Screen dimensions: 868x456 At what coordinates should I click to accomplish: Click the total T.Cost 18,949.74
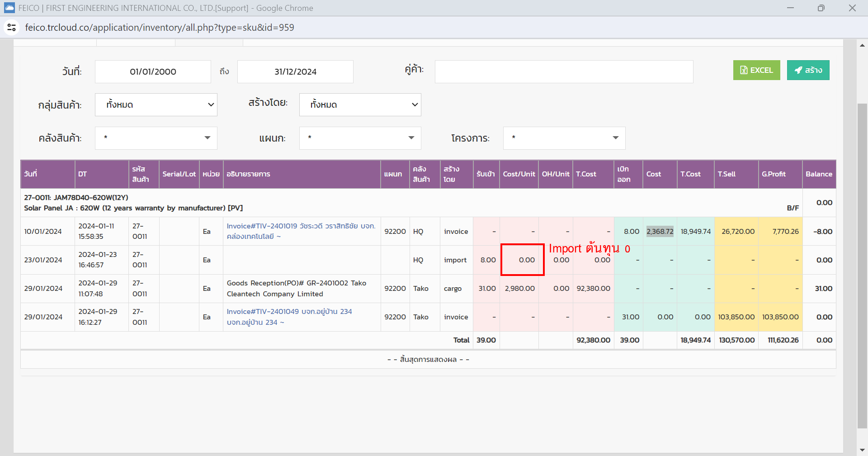coord(695,340)
